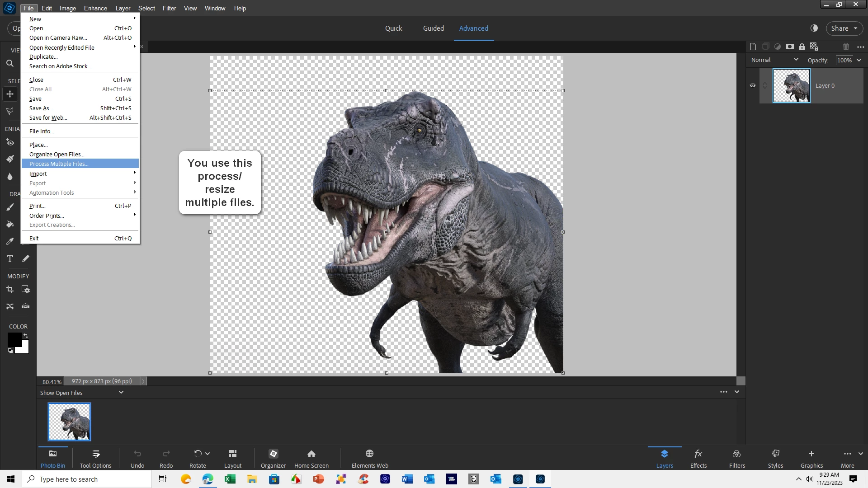Add a layer mask
The height and width of the screenshot is (488, 868).
[x=789, y=47]
